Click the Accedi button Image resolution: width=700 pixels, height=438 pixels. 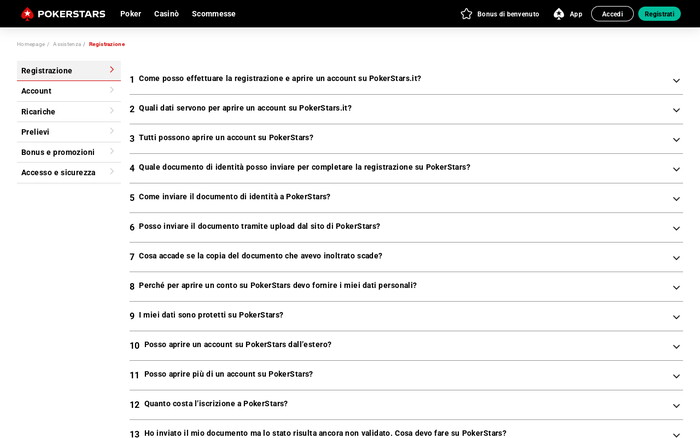point(612,14)
